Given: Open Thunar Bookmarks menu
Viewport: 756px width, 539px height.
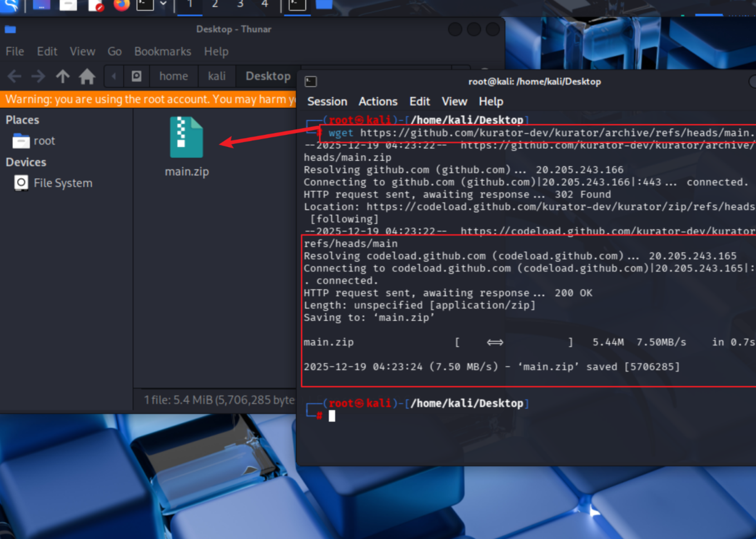Looking at the screenshot, I should [x=163, y=51].
